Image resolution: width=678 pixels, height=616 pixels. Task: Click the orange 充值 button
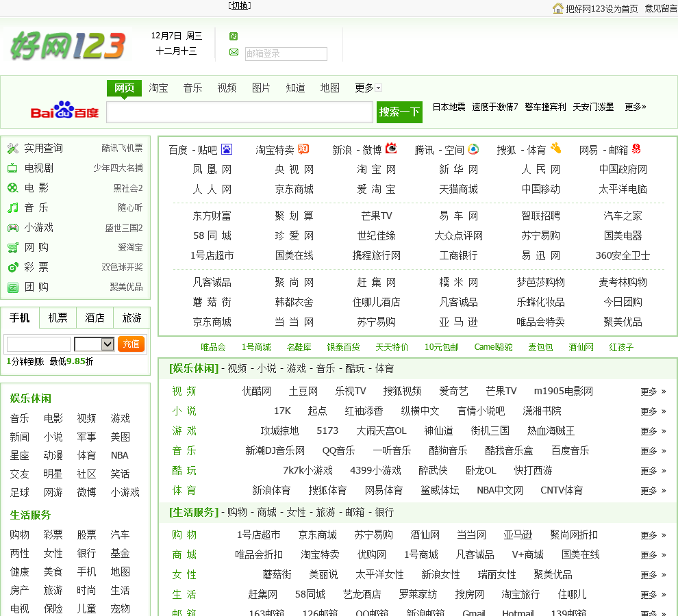point(131,344)
